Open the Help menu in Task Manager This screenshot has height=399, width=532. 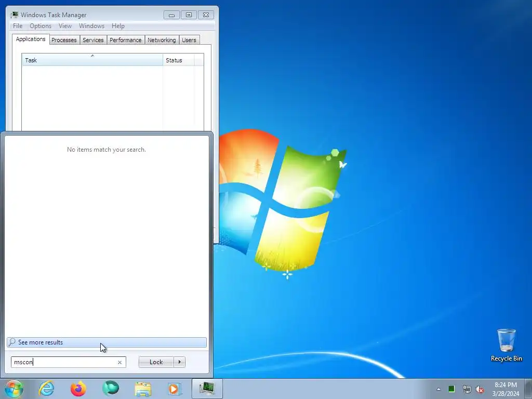tap(118, 26)
